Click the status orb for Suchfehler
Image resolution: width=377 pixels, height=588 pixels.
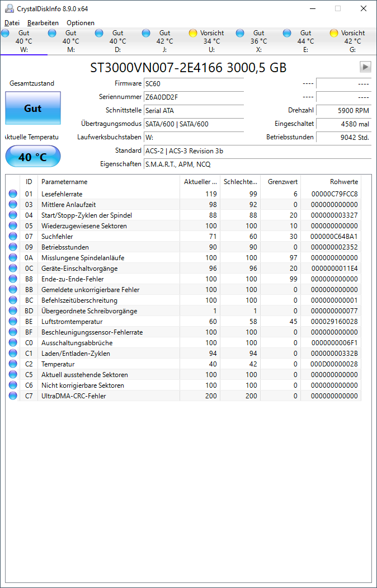13,236
